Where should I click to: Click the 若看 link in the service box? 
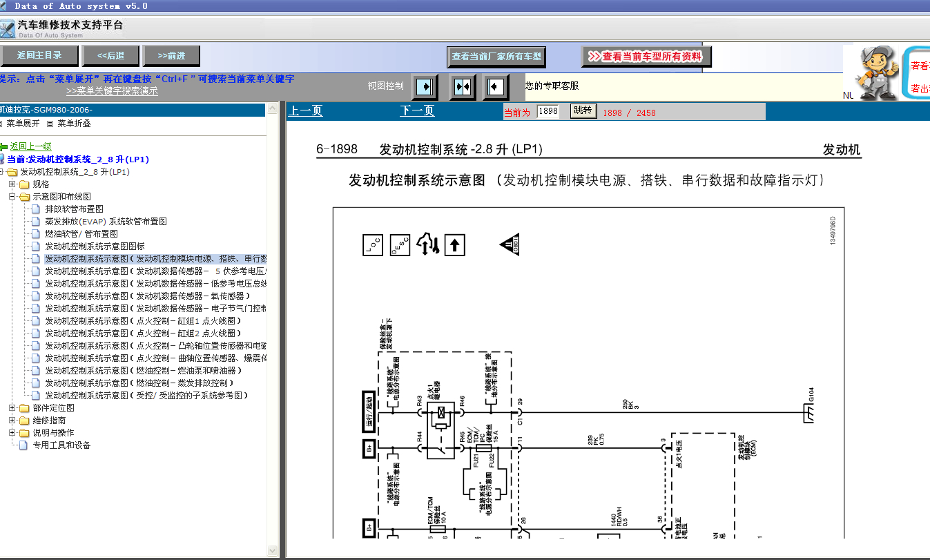coord(920,66)
